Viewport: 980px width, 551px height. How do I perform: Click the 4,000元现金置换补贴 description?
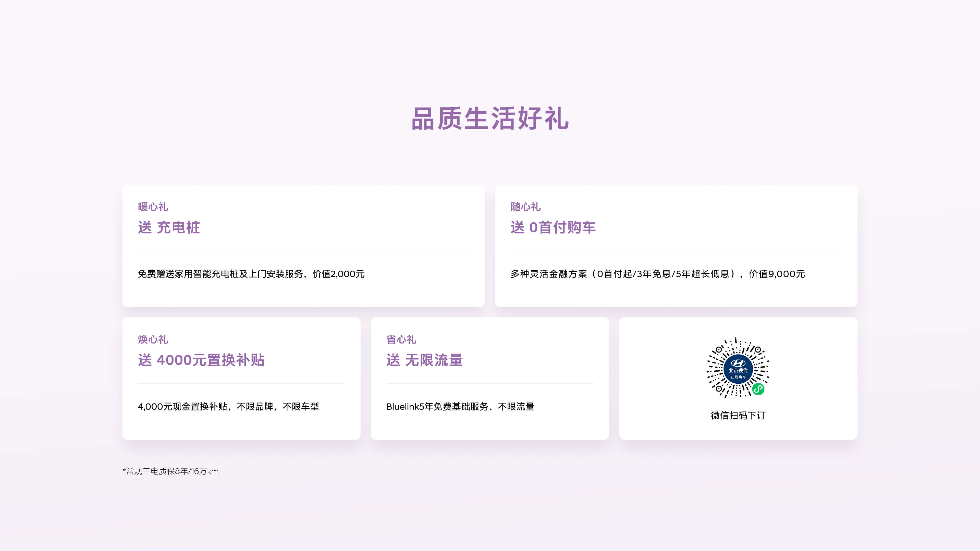228,407
